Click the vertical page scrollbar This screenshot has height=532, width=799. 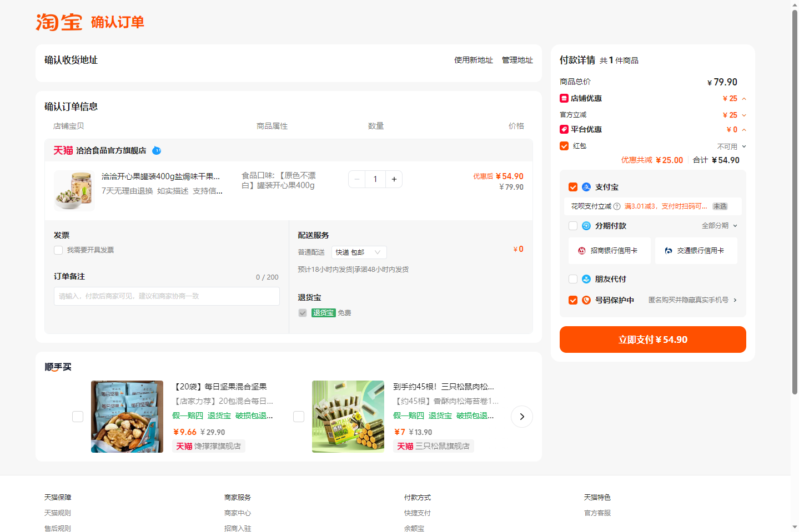click(795, 202)
